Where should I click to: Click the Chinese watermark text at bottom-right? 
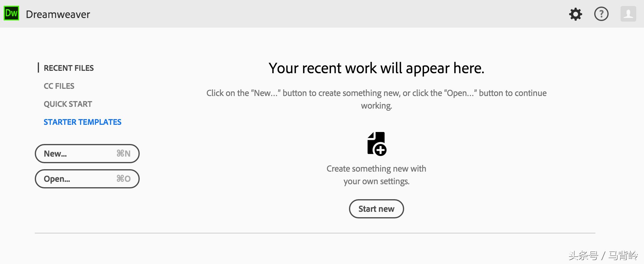603,255
